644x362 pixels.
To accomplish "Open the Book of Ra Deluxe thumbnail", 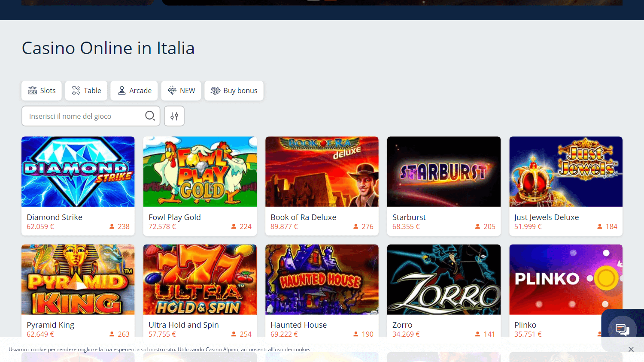I will coord(322,172).
